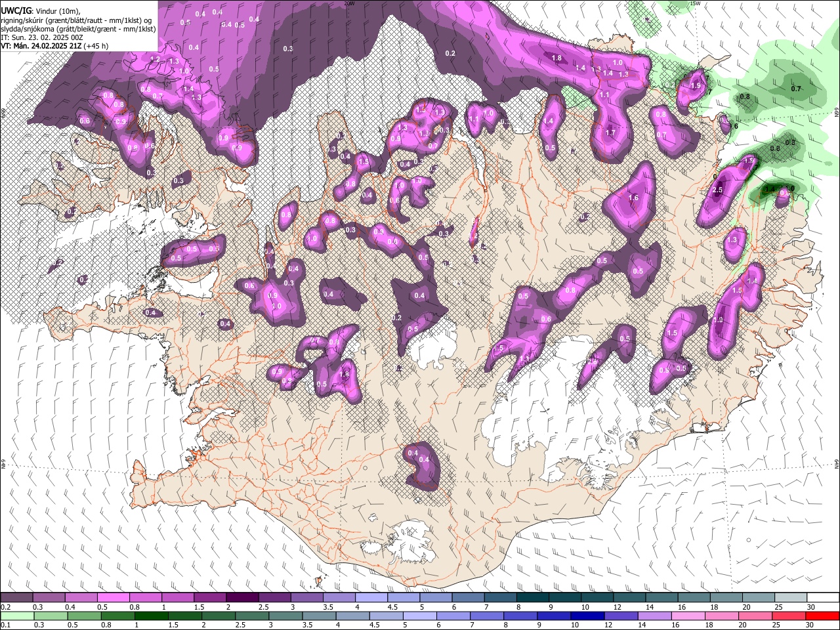Select the rigning/skúrir description line
Image resolution: width=840 pixels, height=630 pixels.
(77, 20)
